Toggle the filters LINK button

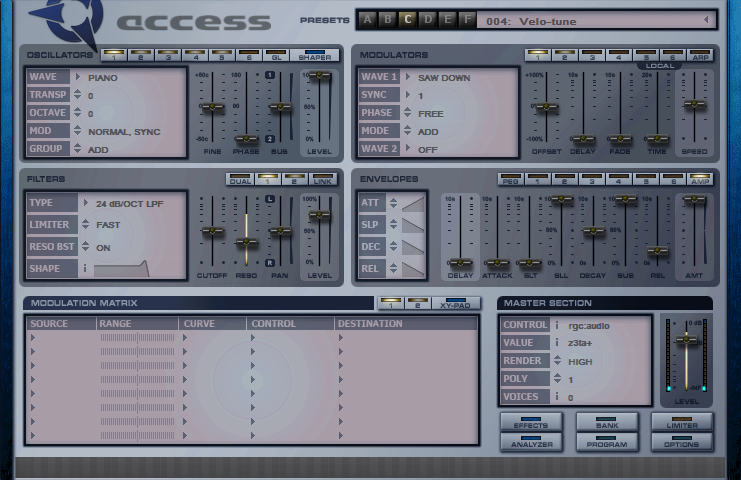[322, 180]
